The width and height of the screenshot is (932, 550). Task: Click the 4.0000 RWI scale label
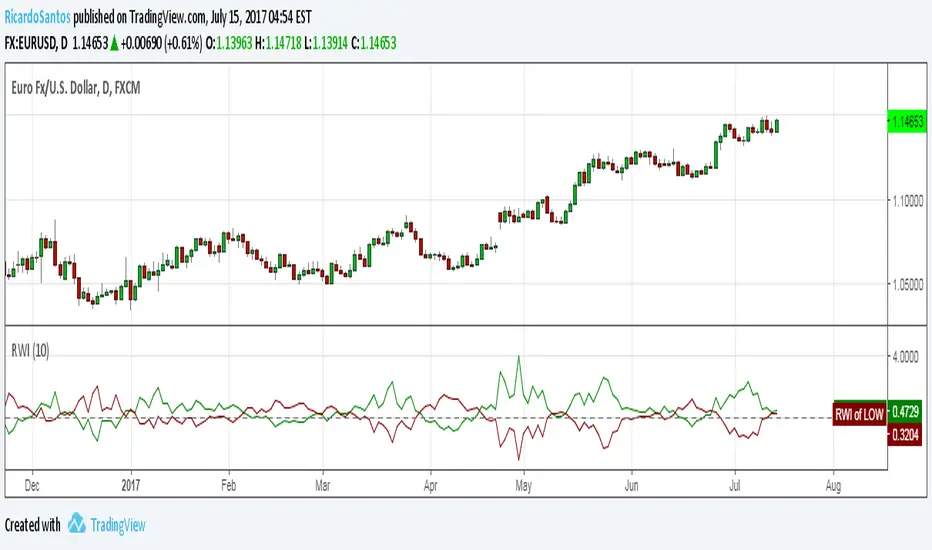point(908,355)
